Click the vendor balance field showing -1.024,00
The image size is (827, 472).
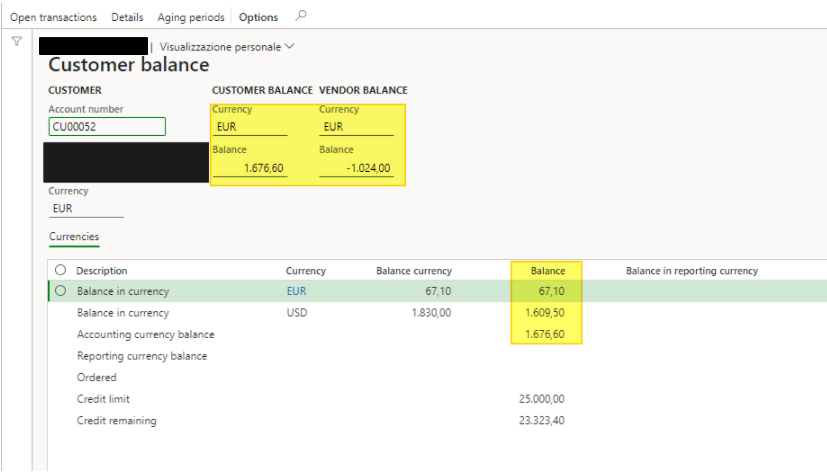[356, 169]
